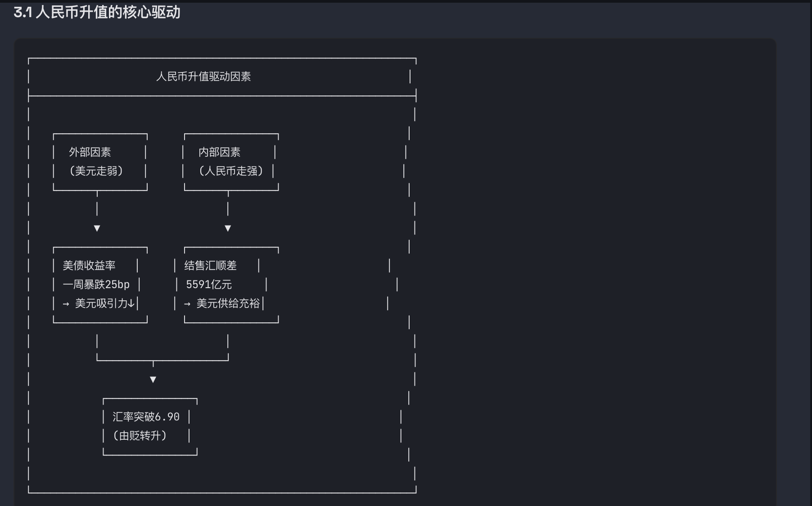The image size is (812, 506).
Task: Click the 美元吸引力 text
Action: 101,303
